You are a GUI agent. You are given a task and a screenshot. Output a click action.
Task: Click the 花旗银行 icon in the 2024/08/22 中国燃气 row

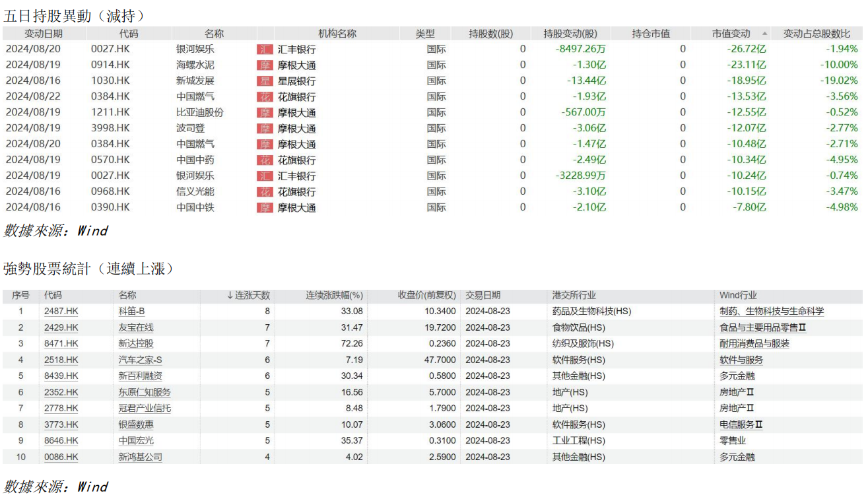pyautogui.click(x=265, y=97)
